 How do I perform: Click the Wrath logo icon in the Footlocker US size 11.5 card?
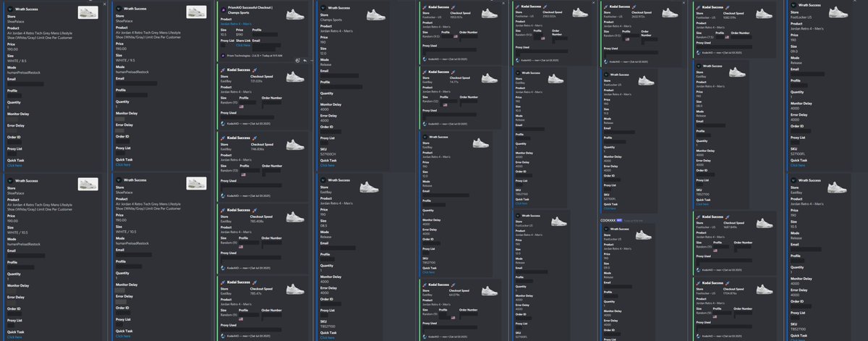pyautogui.click(x=606, y=75)
